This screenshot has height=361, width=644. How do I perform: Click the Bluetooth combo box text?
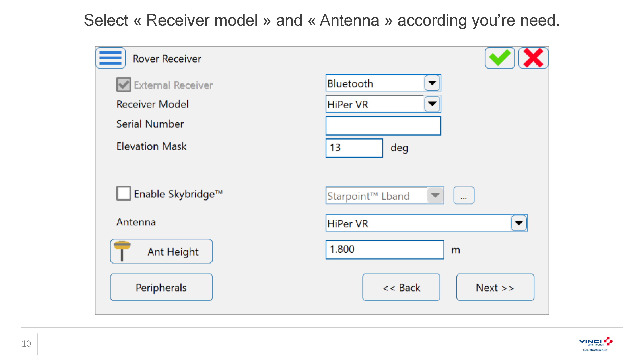pyautogui.click(x=350, y=83)
